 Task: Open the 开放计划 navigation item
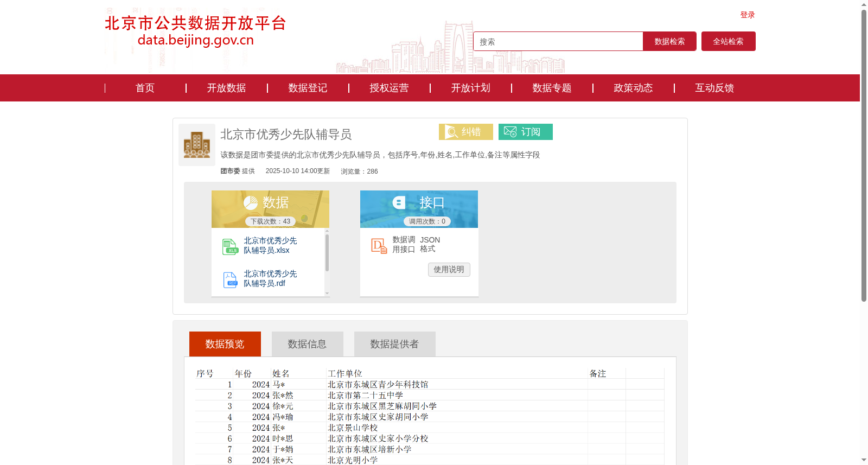470,88
